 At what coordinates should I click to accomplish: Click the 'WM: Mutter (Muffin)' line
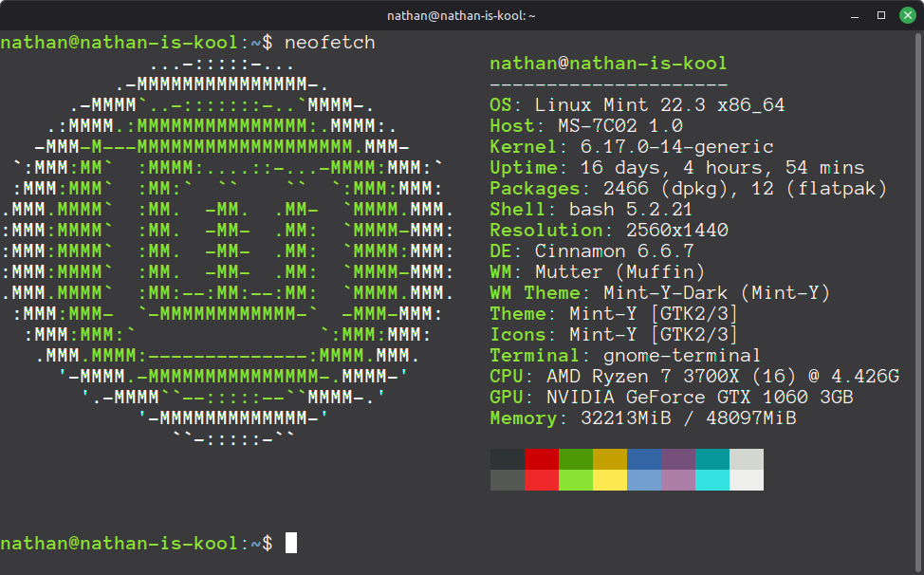[598, 272]
